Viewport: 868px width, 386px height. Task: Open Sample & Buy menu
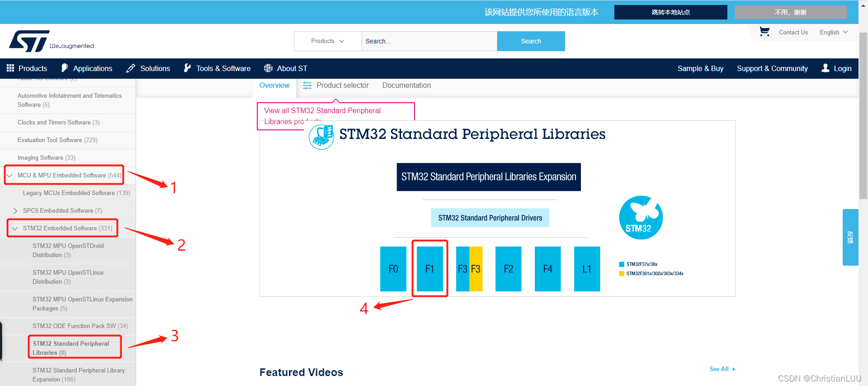[x=700, y=68]
